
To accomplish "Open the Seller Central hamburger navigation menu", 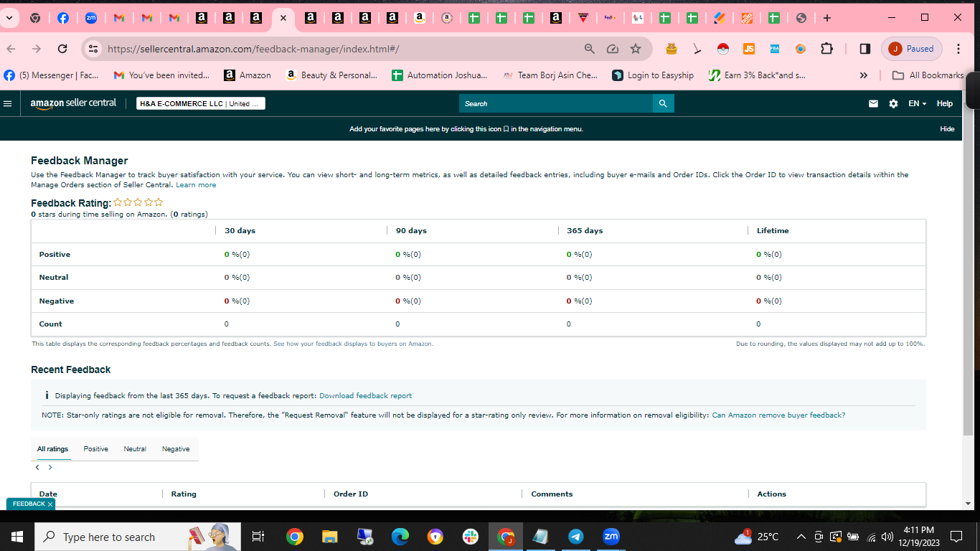I will 8,103.
